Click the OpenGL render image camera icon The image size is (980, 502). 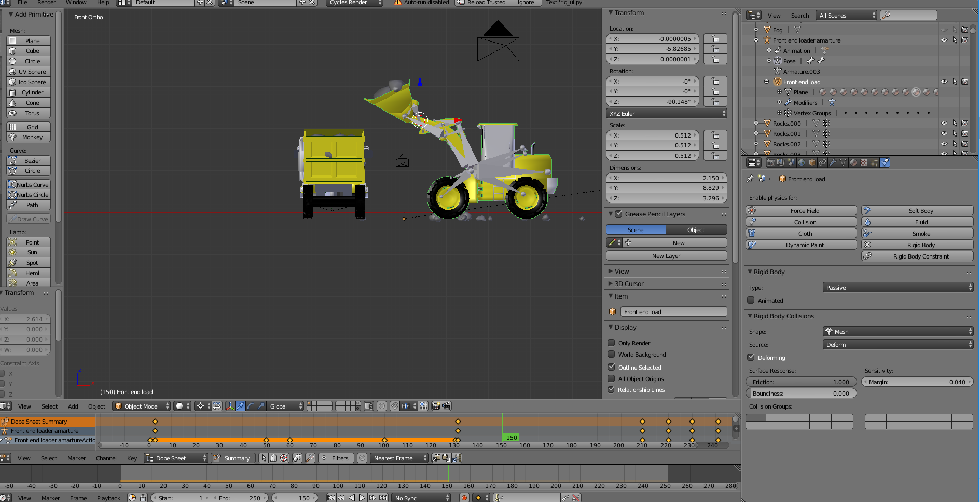pos(436,406)
